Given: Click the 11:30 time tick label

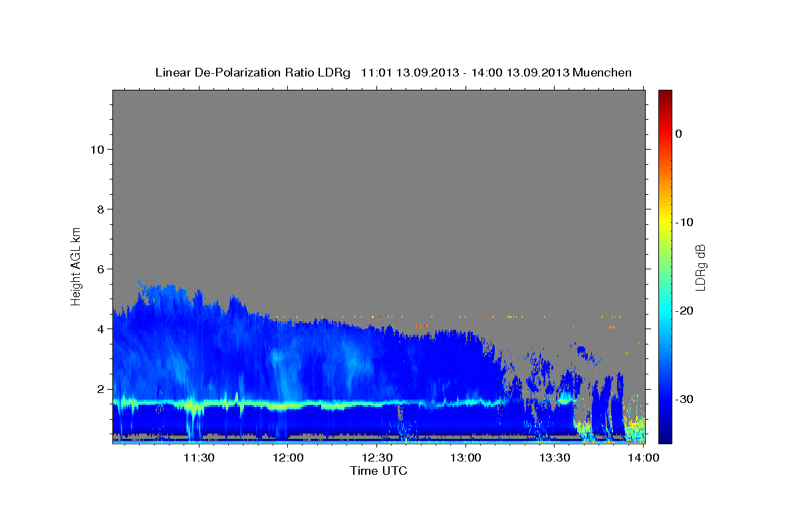Looking at the screenshot, I should point(199,458).
